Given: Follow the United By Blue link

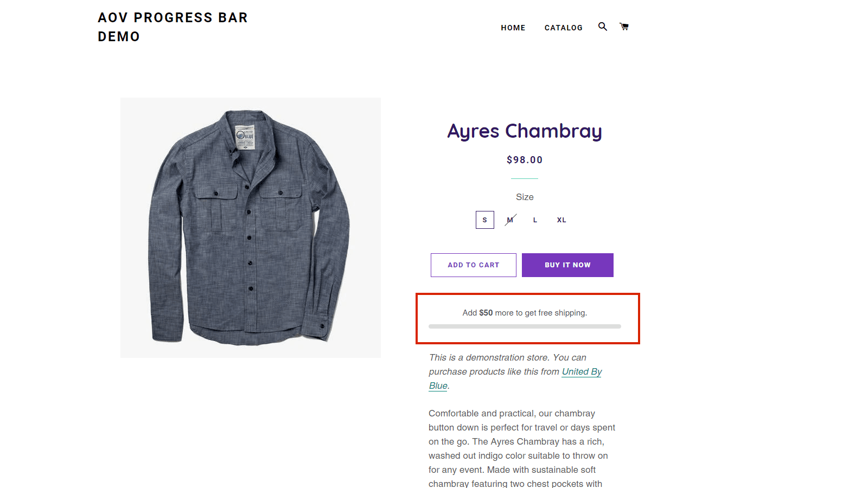Looking at the screenshot, I should coord(582,372).
